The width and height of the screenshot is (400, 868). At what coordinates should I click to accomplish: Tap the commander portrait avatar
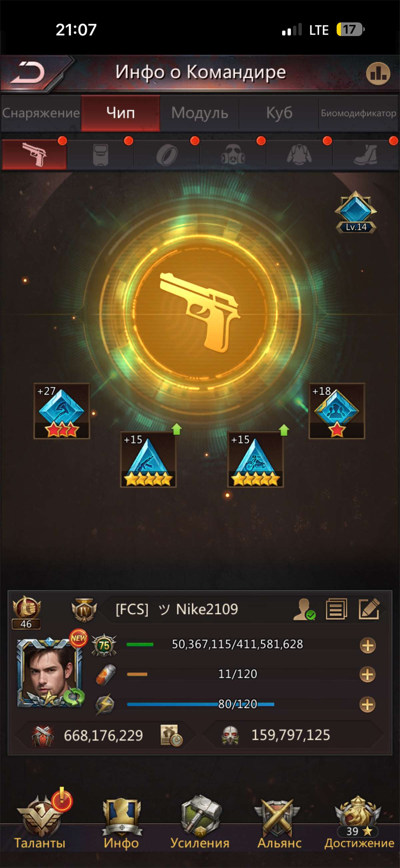[x=49, y=672]
